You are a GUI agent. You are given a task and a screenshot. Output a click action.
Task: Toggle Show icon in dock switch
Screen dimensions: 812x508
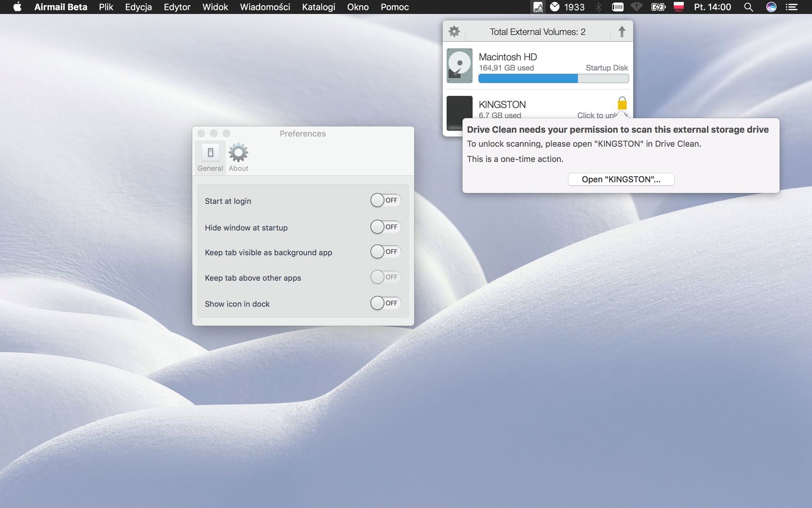[386, 303]
